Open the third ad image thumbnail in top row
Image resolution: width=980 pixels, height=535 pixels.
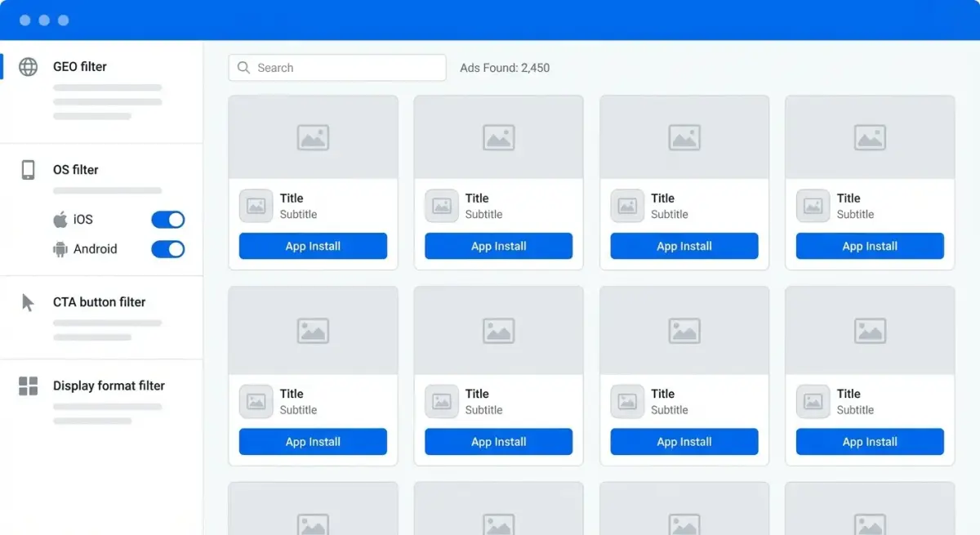click(x=684, y=137)
